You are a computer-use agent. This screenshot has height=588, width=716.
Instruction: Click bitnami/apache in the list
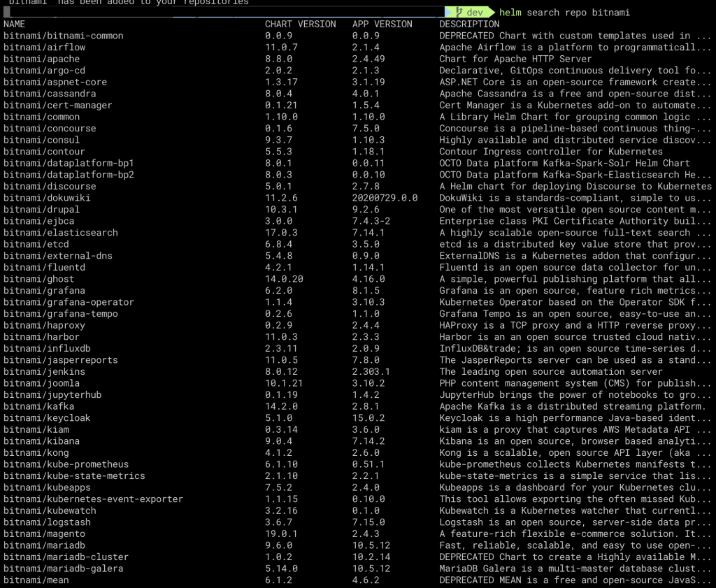[x=41, y=59]
